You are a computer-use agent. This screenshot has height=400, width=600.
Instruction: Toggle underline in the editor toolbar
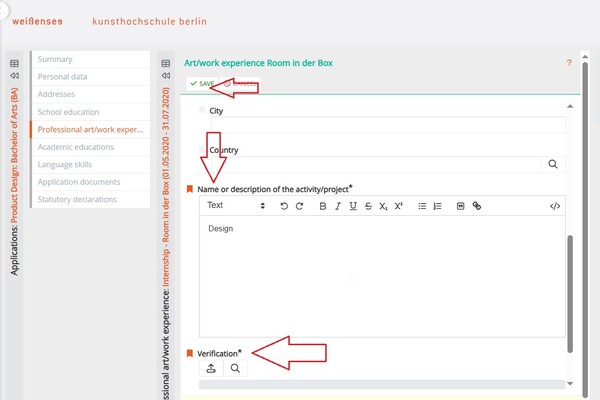[x=353, y=206]
